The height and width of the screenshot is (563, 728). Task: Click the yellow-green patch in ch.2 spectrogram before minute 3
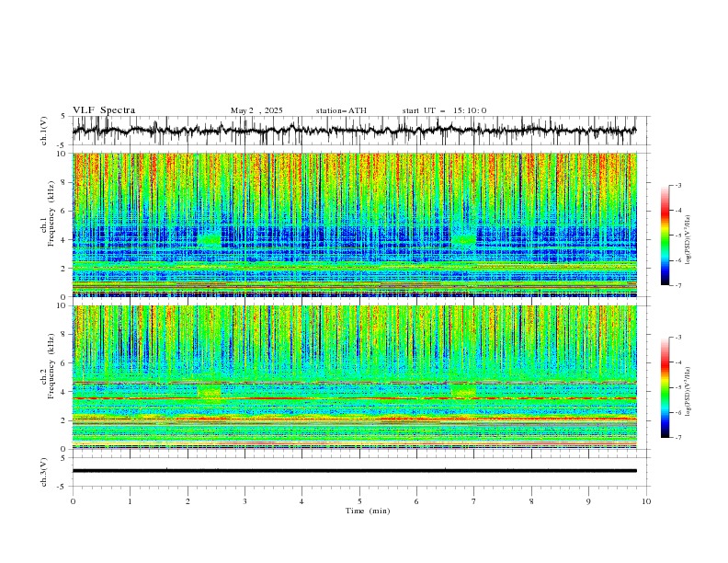pyautogui.click(x=210, y=391)
